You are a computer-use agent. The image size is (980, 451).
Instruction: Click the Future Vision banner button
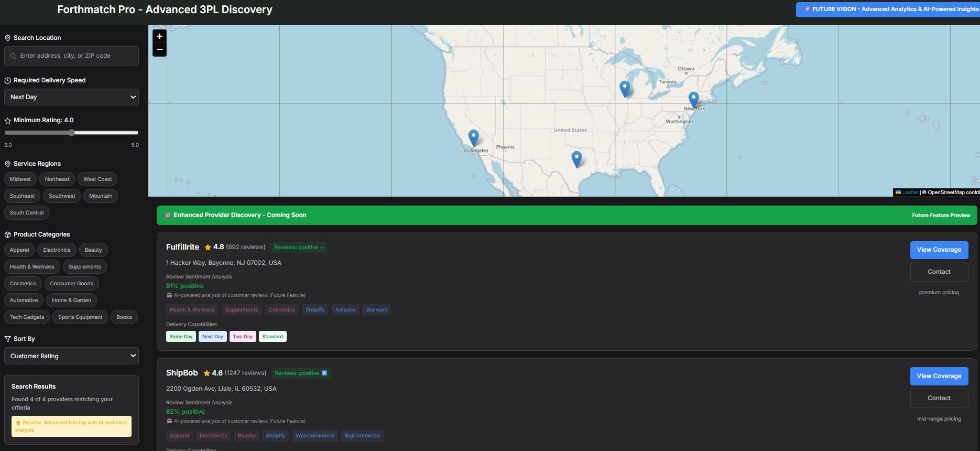[888, 9]
